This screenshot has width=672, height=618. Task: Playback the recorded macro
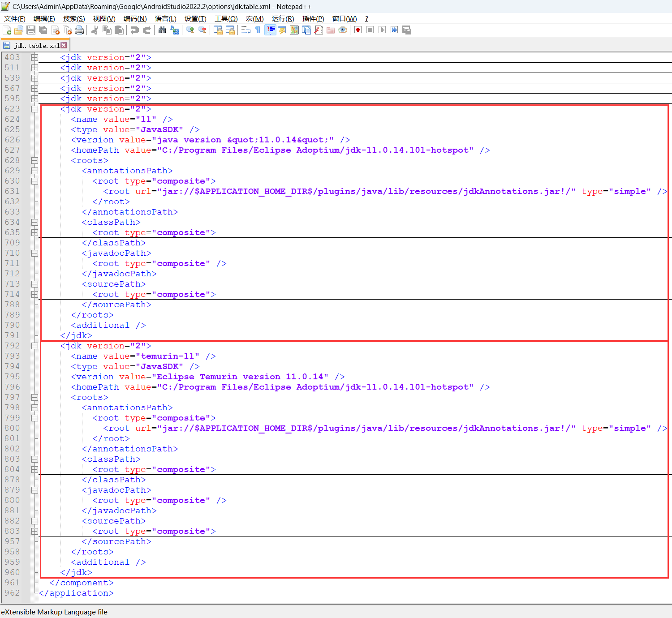coord(382,30)
